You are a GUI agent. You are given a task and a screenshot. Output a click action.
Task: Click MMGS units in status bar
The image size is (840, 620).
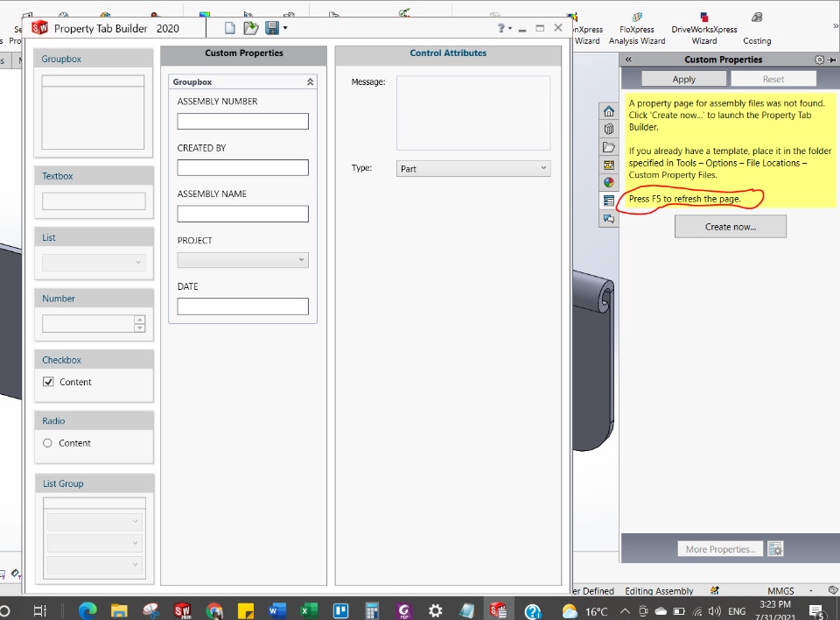(x=780, y=590)
